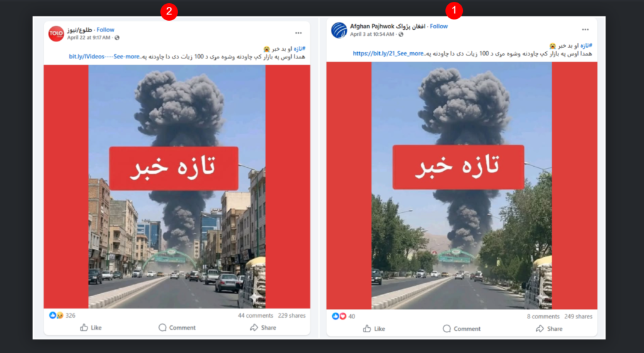Open the TOLO news profile avatar
This screenshot has width=644, height=353.
[x=56, y=33]
